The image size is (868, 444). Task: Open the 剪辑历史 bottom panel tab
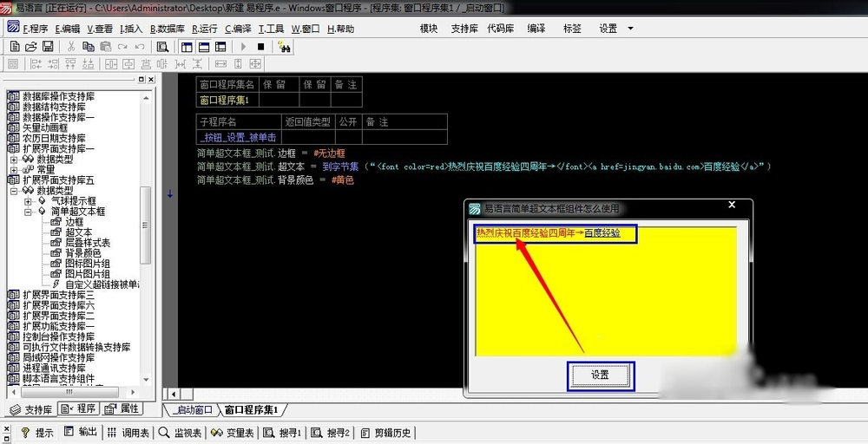click(x=386, y=433)
